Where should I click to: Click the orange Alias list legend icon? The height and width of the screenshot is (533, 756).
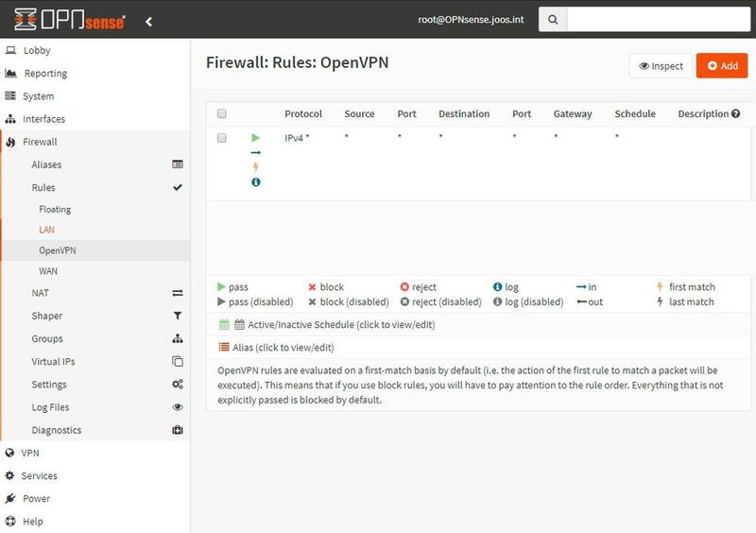click(x=224, y=347)
